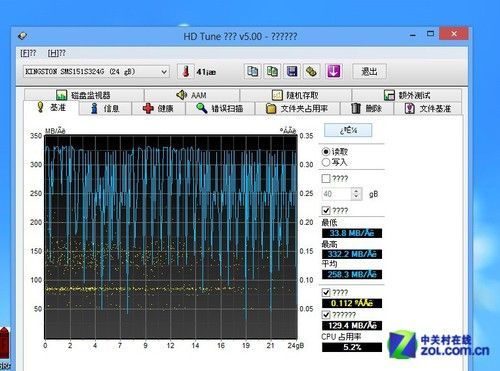Open the 随机存取 tab
This screenshot has height=371, width=500.
[295, 95]
